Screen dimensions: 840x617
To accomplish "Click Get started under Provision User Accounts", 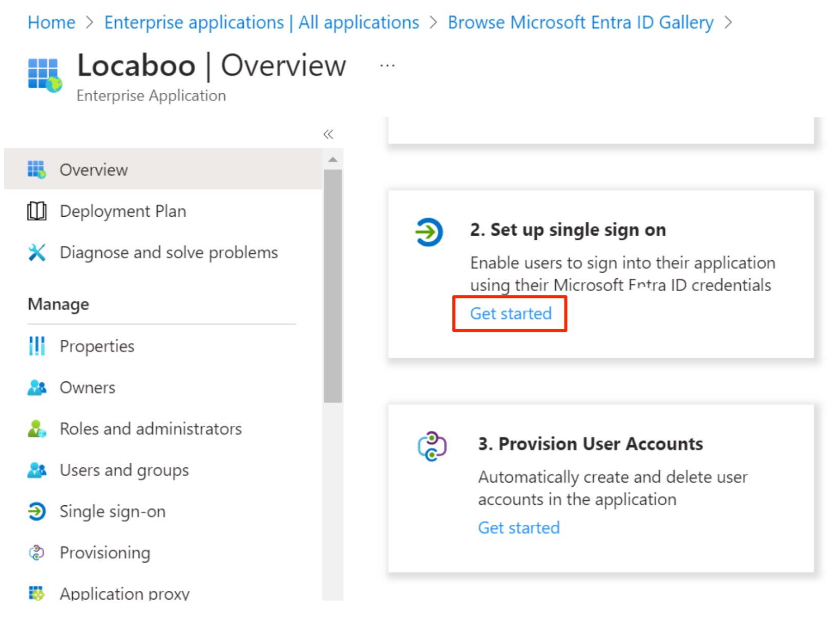I will (x=519, y=528).
